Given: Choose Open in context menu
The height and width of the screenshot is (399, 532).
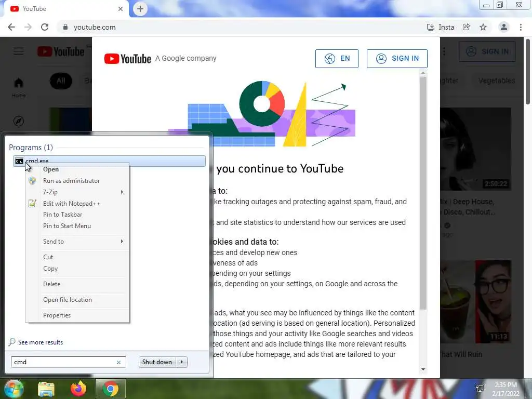Looking at the screenshot, I should coord(51,169).
